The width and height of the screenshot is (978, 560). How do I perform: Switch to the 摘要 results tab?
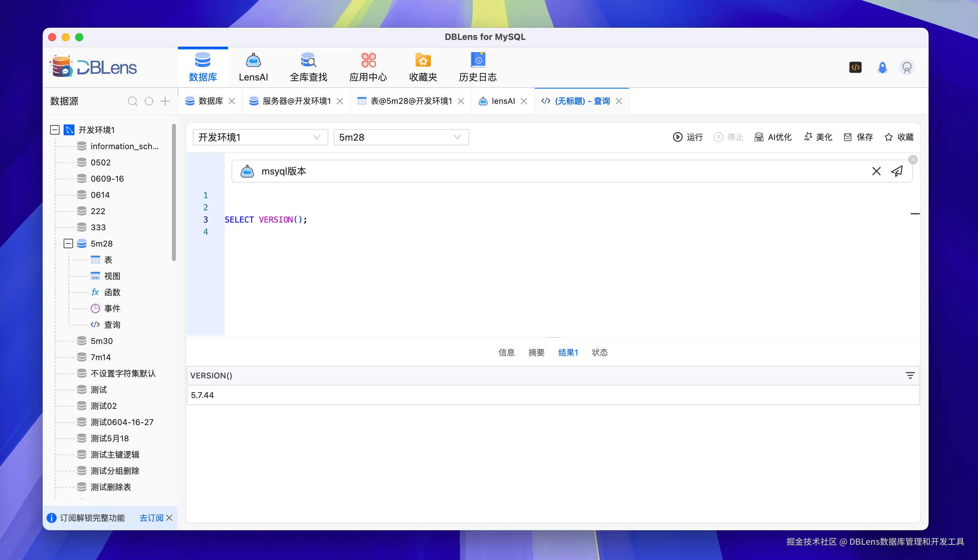(536, 352)
